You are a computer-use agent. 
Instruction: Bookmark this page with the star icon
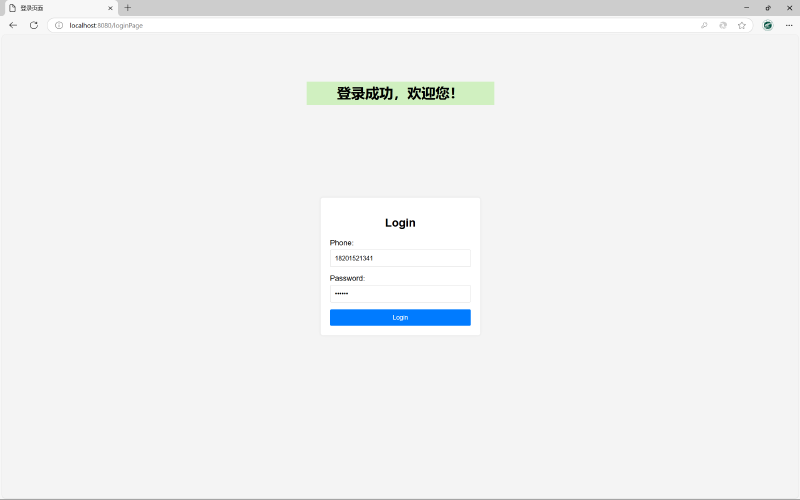click(742, 25)
